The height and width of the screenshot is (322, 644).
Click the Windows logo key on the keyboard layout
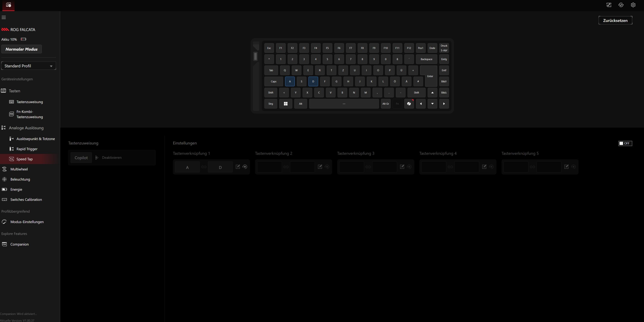click(286, 104)
